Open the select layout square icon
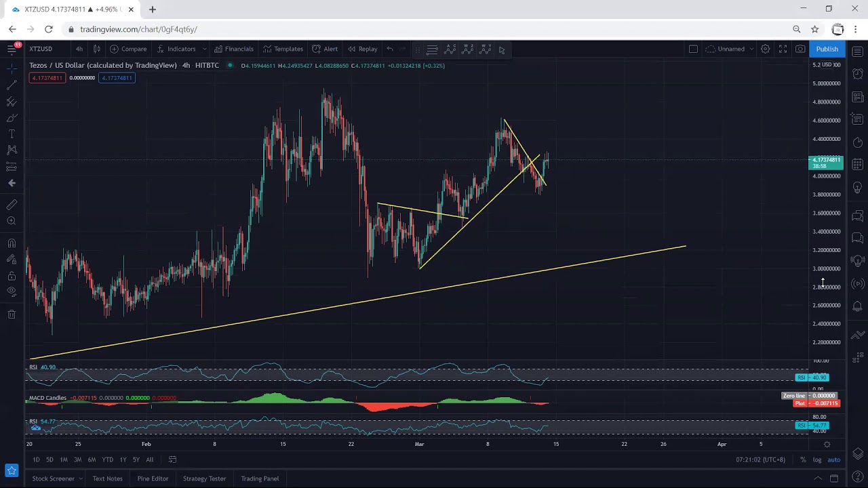Screen dimensions: 868x488 [693, 49]
